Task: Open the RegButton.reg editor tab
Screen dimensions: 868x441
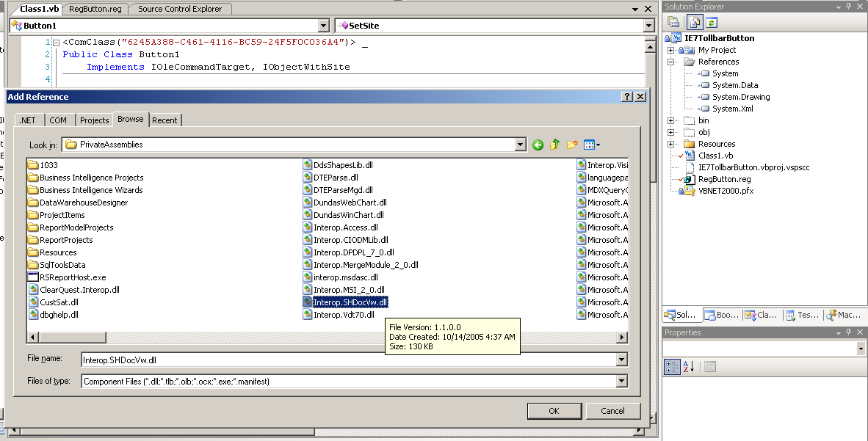Action: [x=95, y=9]
